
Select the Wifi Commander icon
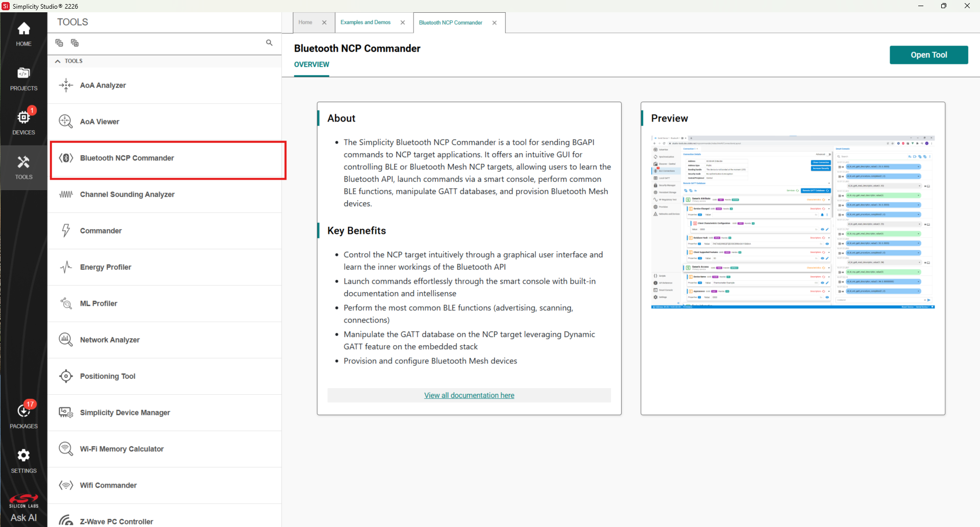(66, 485)
